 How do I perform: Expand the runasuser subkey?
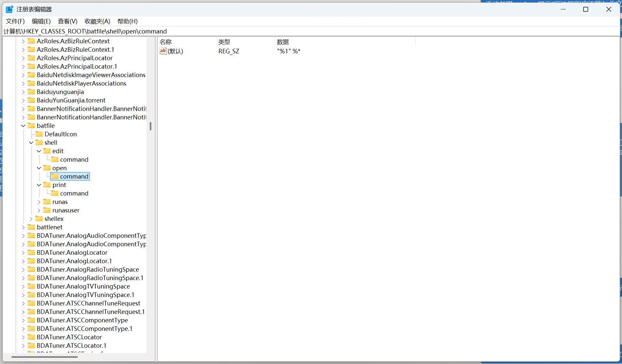tap(39, 210)
